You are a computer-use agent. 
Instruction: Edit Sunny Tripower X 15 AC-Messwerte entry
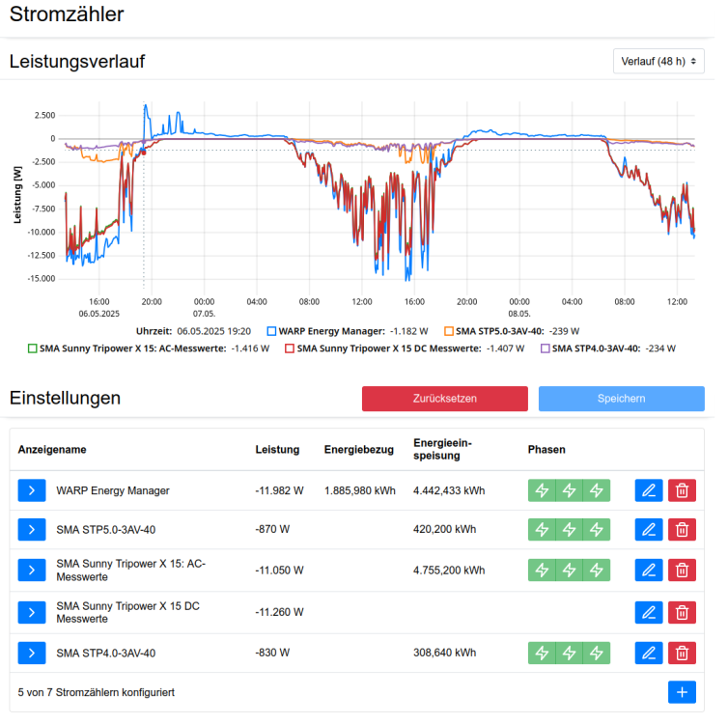click(649, 570)
